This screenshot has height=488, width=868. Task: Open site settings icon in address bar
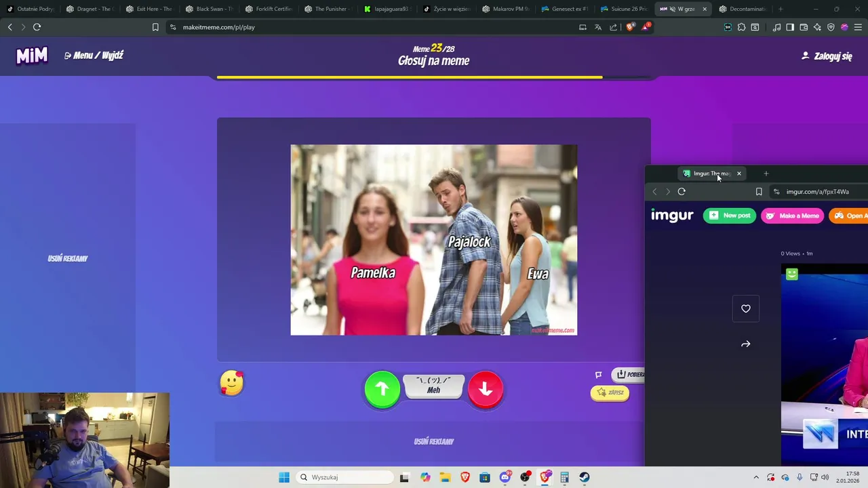pyautogui.click(x=173, y=27)
